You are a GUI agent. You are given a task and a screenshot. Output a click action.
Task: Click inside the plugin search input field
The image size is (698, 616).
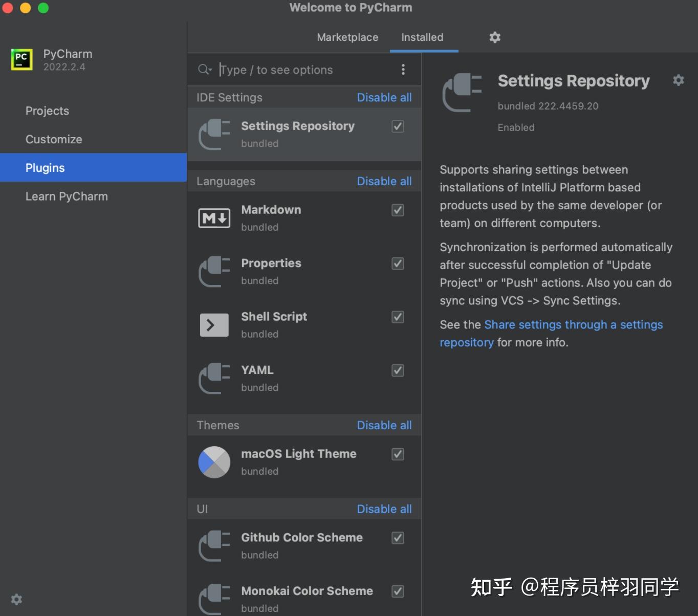pos(287,70)
